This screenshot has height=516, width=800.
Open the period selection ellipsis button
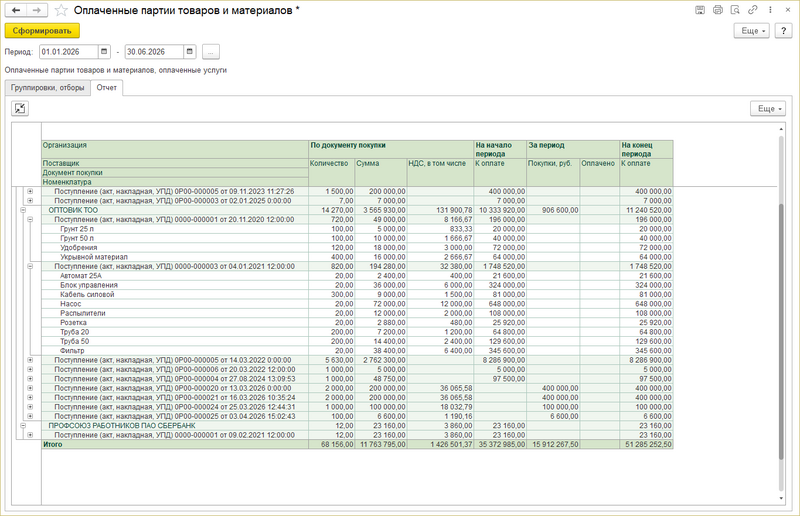[x=211, y=52]
